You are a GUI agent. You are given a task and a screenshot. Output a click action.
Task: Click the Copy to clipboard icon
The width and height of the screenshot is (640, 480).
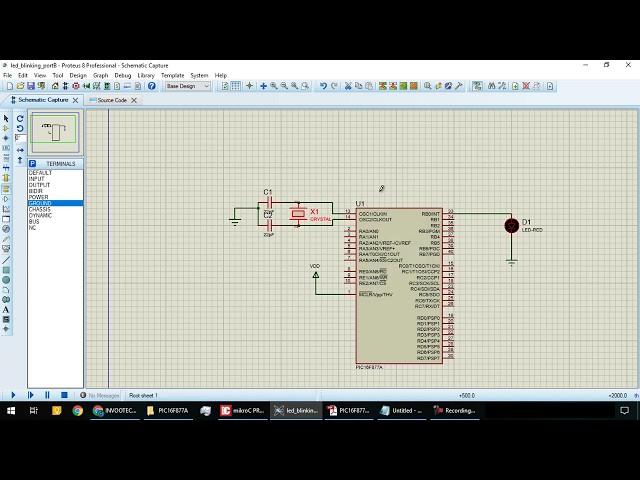tap(358, 86)
